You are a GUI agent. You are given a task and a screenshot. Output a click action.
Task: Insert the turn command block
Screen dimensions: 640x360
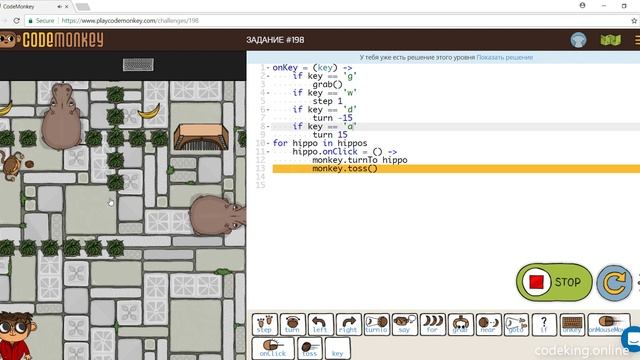pos(293,324)
